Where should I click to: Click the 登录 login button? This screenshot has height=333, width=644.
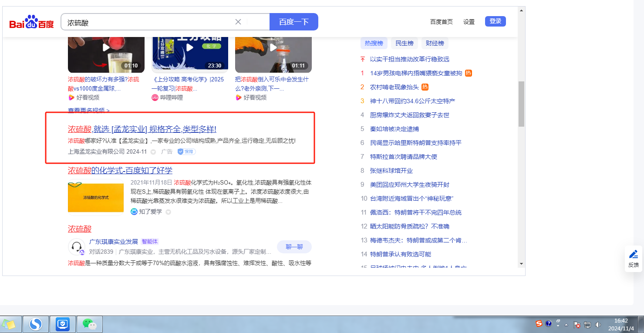point(495,21)
